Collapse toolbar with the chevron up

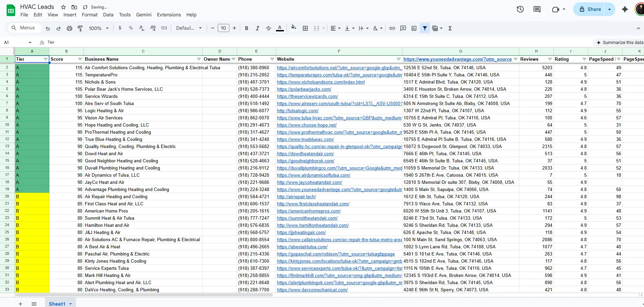pyautogui.click(x=639, y=28)
